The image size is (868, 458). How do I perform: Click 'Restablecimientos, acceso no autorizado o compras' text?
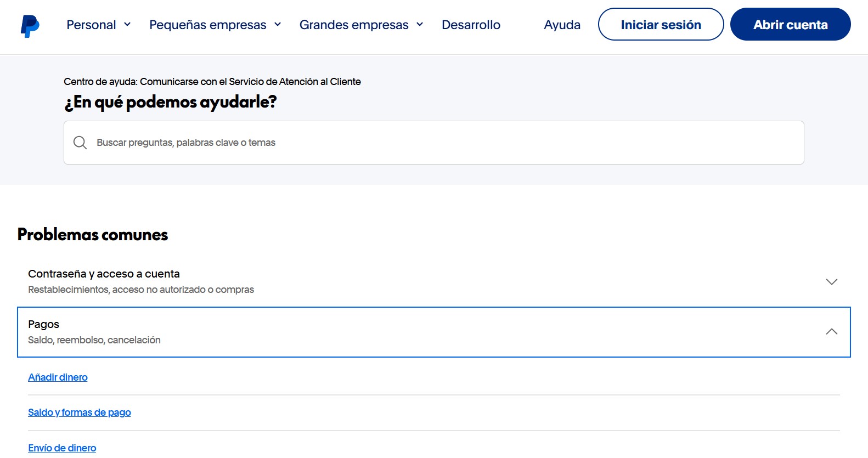141,290
